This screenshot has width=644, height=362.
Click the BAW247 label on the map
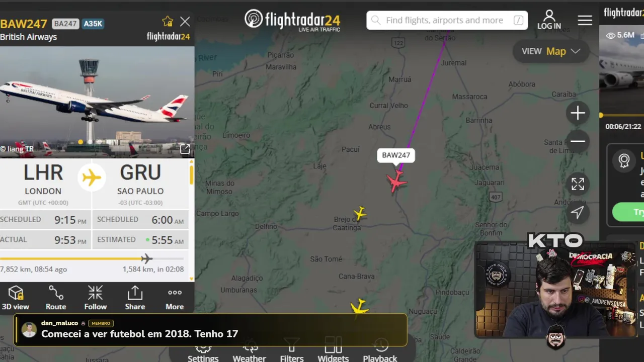396,155
